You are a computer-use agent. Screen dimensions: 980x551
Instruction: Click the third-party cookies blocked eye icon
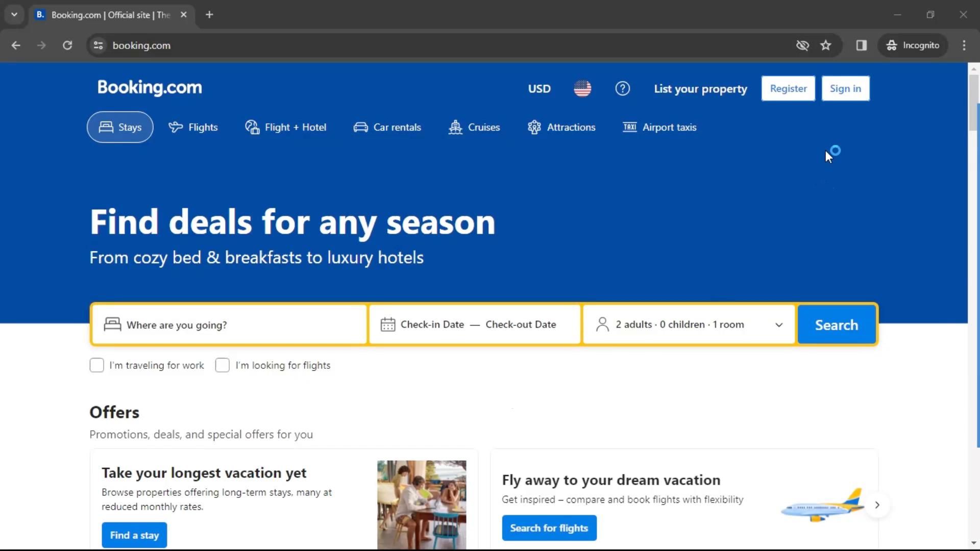click(x=802, y=45)
